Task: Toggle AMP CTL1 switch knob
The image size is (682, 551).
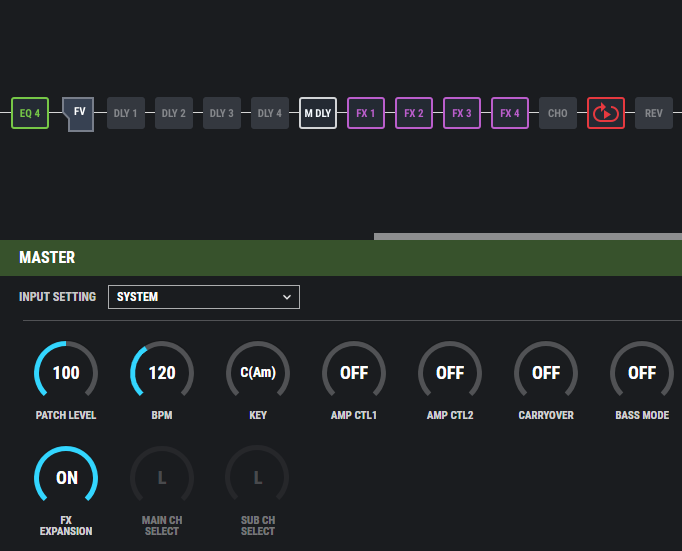Action: 354,372
